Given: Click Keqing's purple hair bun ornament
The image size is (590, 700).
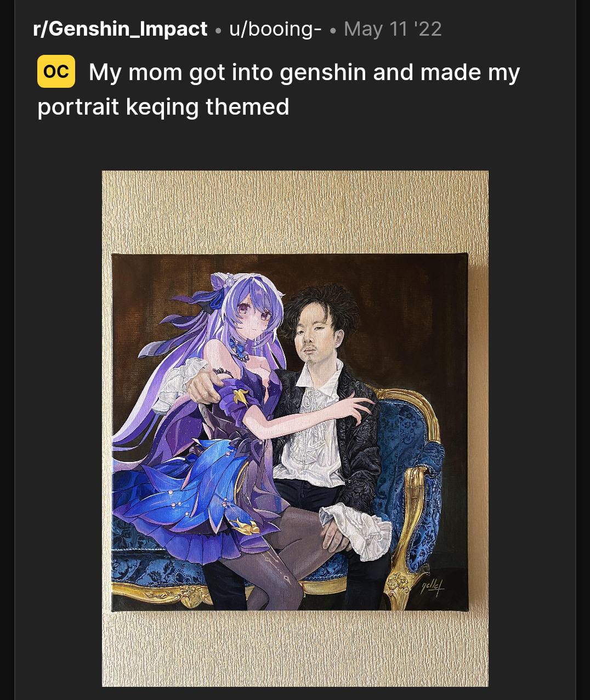Looking at the screenshot, I should pos(225,283).
